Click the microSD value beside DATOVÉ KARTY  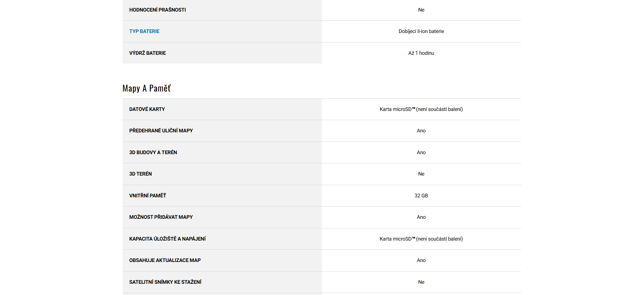(421, 109)
